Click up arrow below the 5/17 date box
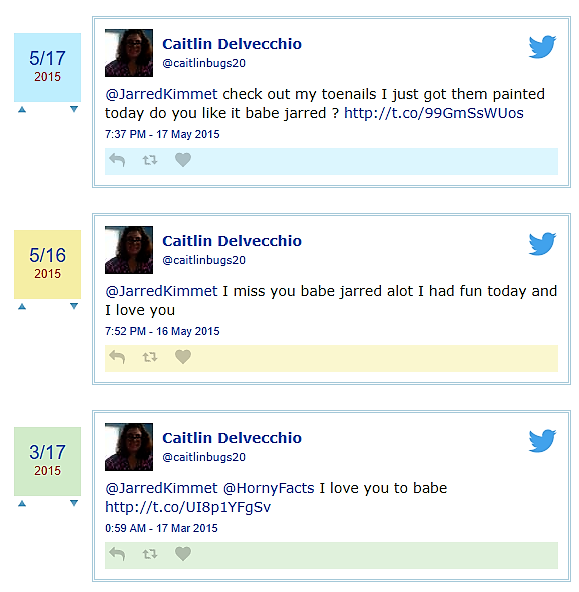The height and width of the screenshot is (592, 579). (22, 109)
